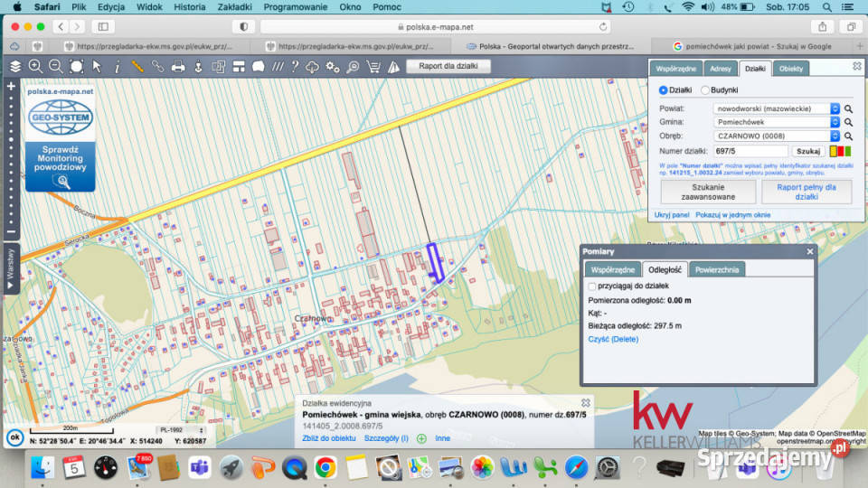Select the Budynki radio button
The width and height of the screenshot is (868, 488).
706,90
